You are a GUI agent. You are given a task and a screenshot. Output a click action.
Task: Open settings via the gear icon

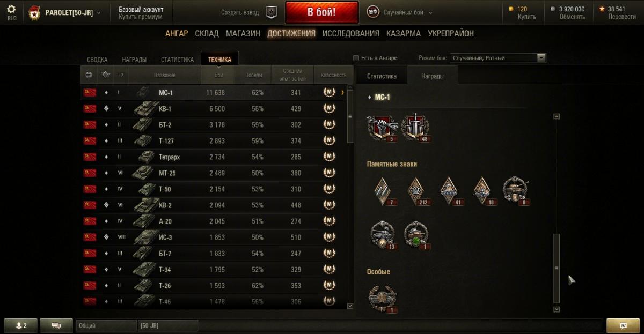coord(11,9)
